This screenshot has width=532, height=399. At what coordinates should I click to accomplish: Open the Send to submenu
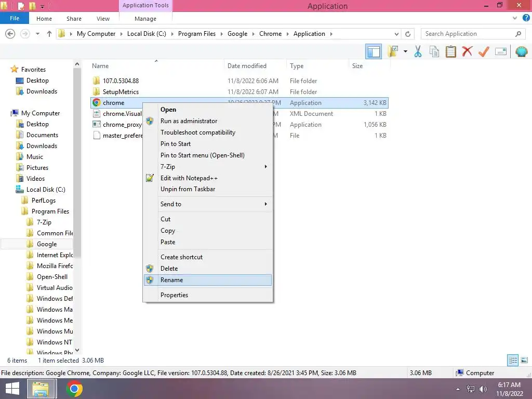[208, 204]
